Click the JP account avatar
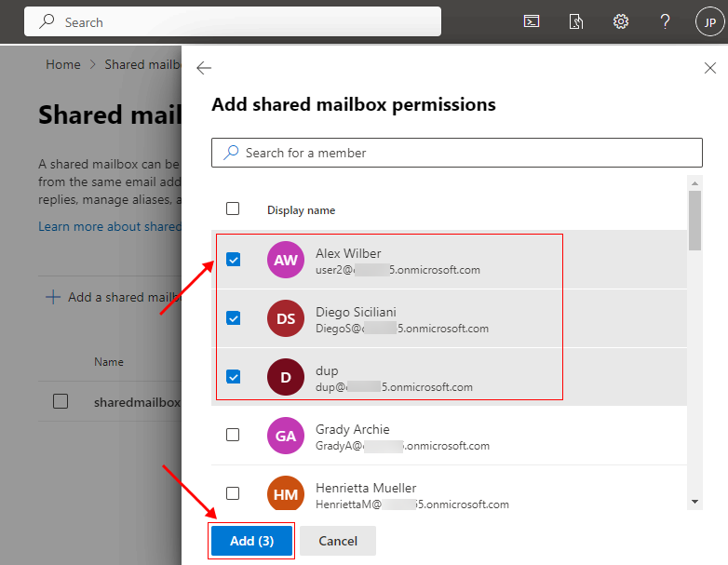Screen dimensions: 728x565 point(708,22)
